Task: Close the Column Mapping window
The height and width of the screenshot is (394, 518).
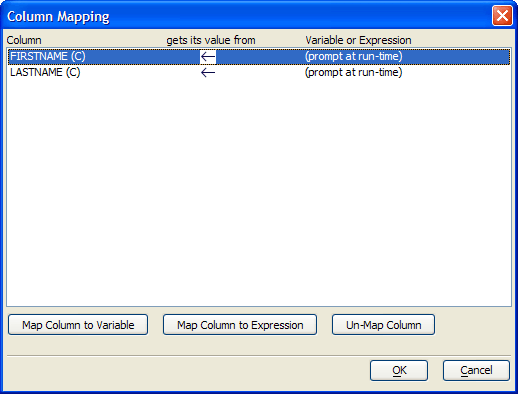Action: tap(502, 15)
